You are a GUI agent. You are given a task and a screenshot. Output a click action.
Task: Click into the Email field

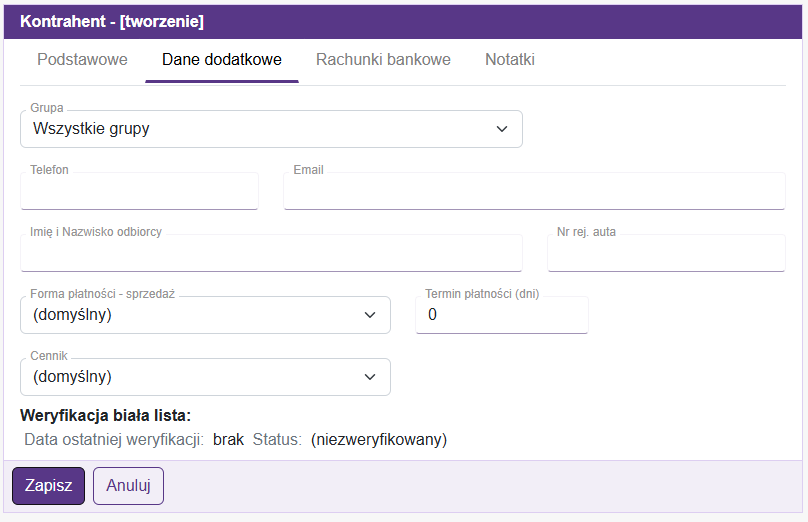click(x=534, y=192)
